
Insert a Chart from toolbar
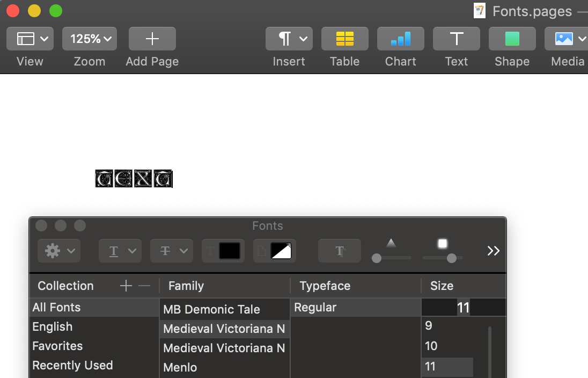pyautogui.click(x=401, y=39)
